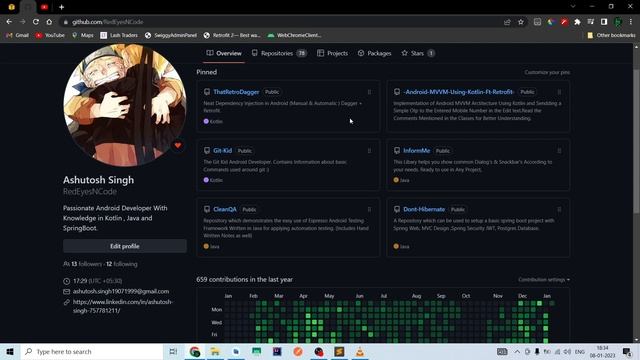Open notification center icon
Screen dimensions: 640x360
point(627,351)
